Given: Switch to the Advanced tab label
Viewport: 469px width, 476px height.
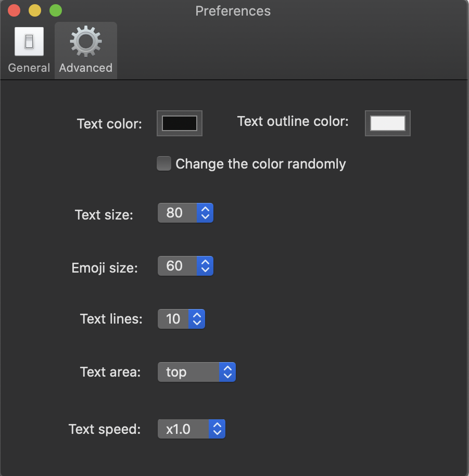Looking at the screenshot, I should (86, 68).
